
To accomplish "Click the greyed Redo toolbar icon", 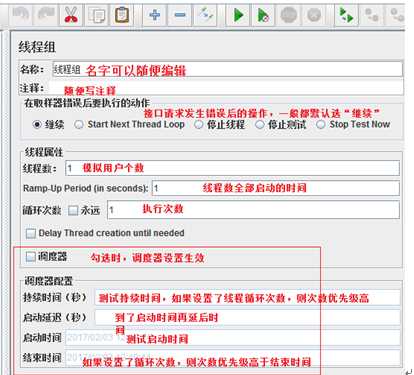I will point(46,15).
